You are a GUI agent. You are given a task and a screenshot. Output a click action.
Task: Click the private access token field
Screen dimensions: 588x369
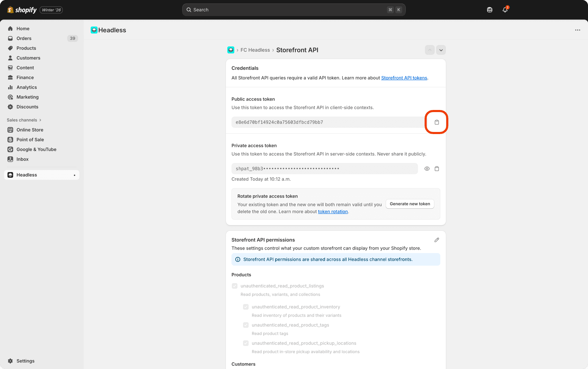coord(324,169)
